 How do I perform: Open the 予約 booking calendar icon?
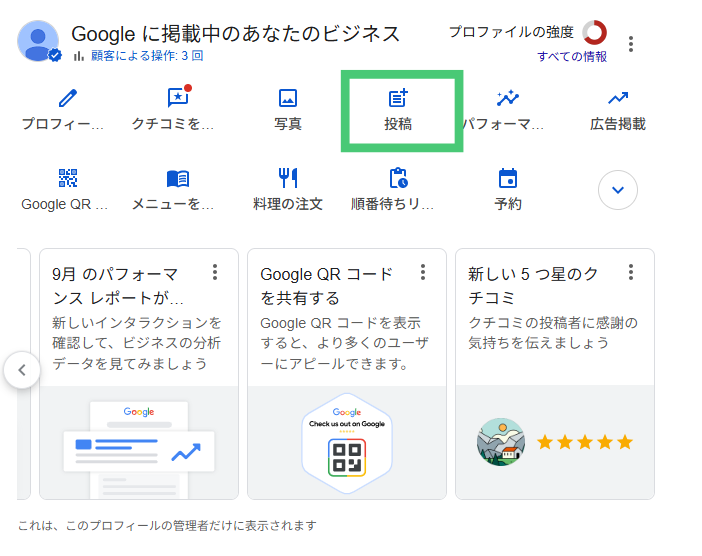coord(508,178)
